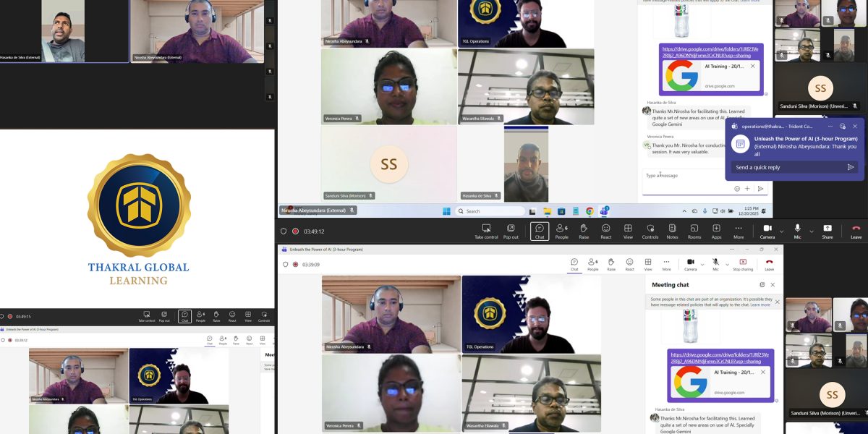This screenshot has width=868, height=434.
Task: Expand Mic options arrow in dark toolbar
Action: 811,231
